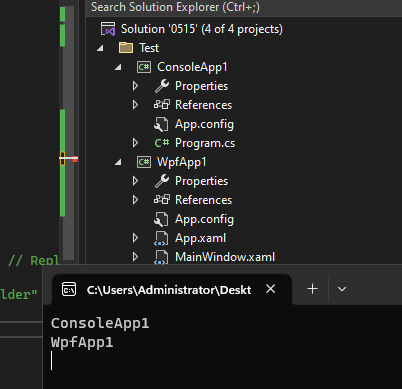Click the MainWindow.xaml file icon
The height and width of the screenshot is (389, 402).
click(161, 257)
